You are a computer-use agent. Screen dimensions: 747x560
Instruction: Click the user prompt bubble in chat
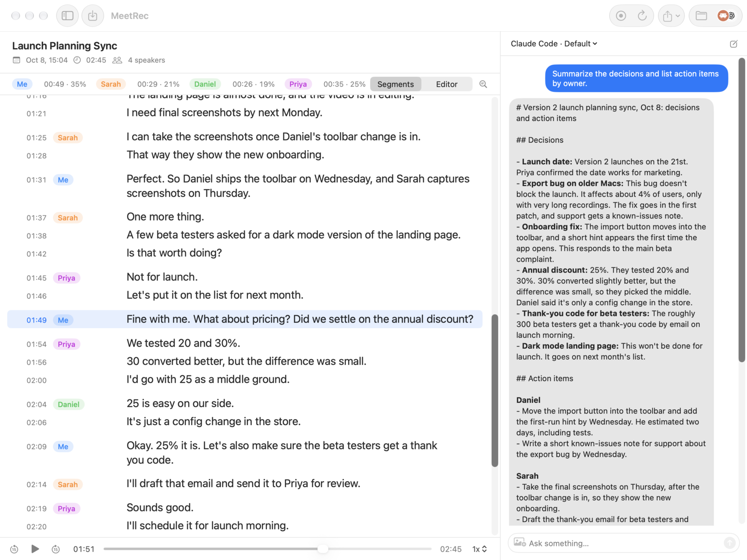[x=636, y=78]
